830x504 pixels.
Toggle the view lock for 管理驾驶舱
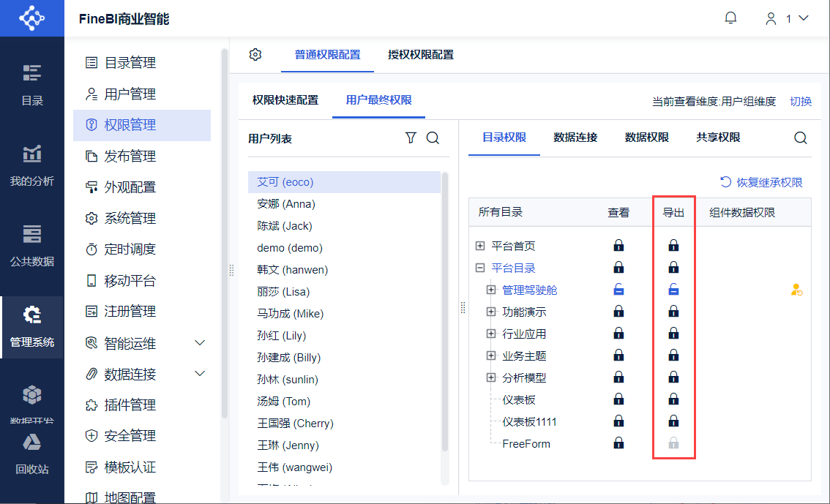[618, 290]
